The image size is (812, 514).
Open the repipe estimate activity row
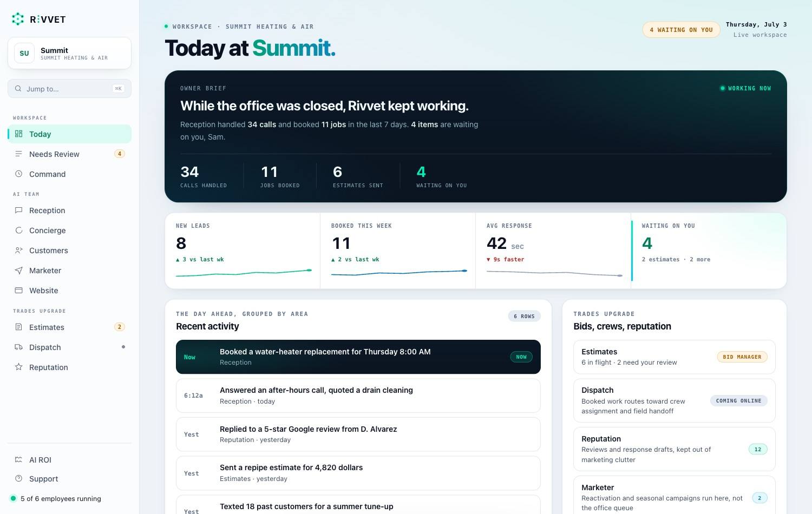[358, 473]
